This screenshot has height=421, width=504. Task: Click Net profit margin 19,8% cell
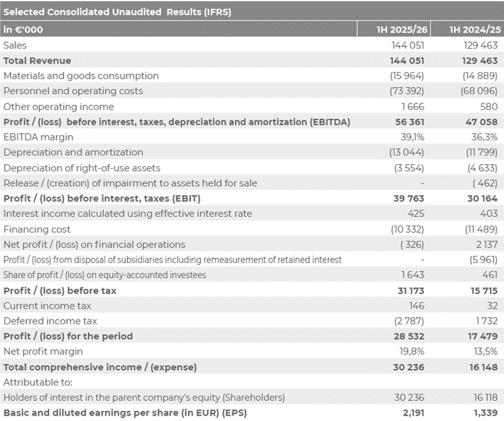coord(412,352)
